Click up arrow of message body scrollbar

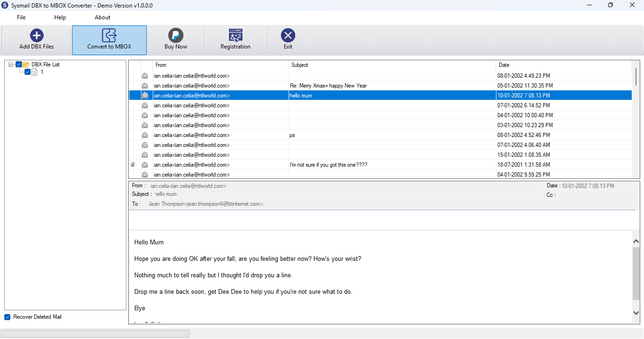tap(636, 242)
